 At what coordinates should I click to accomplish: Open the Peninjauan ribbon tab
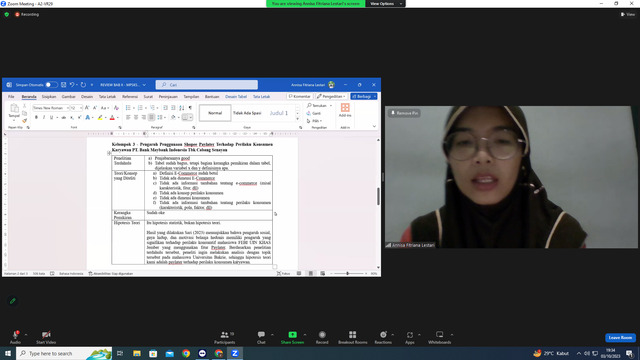168,97
